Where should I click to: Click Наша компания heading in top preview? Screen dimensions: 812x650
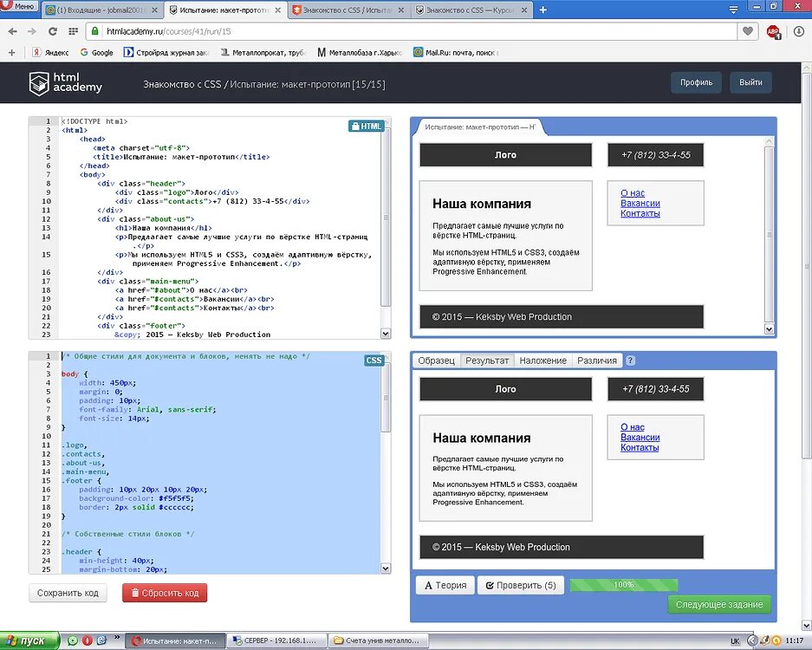click(482, 204)
